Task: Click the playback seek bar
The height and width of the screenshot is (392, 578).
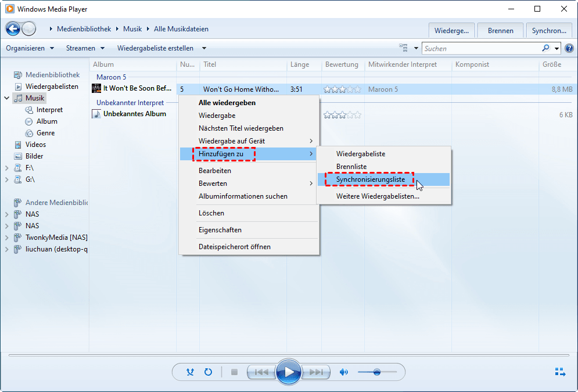Action: pyautogui.click(x=289, y=355)
